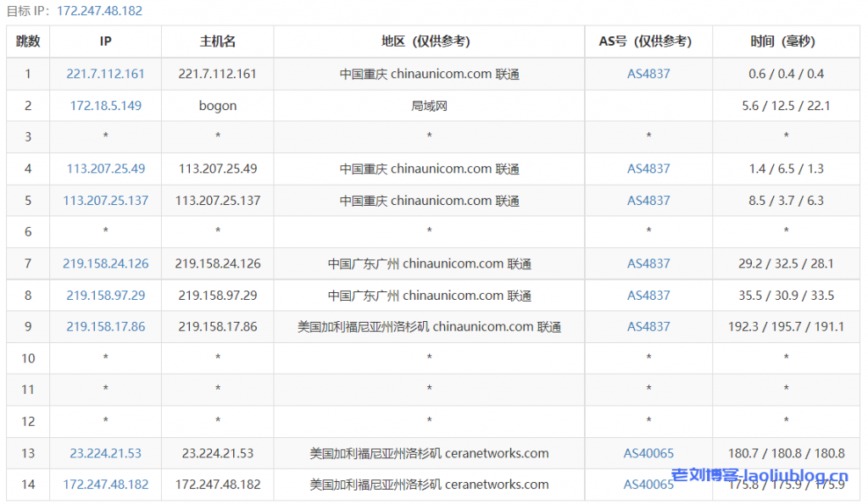The width and height of the screenshot is (868, 504).
Task: Click the 局域网 region cell
Action: [x=429, y=106]
